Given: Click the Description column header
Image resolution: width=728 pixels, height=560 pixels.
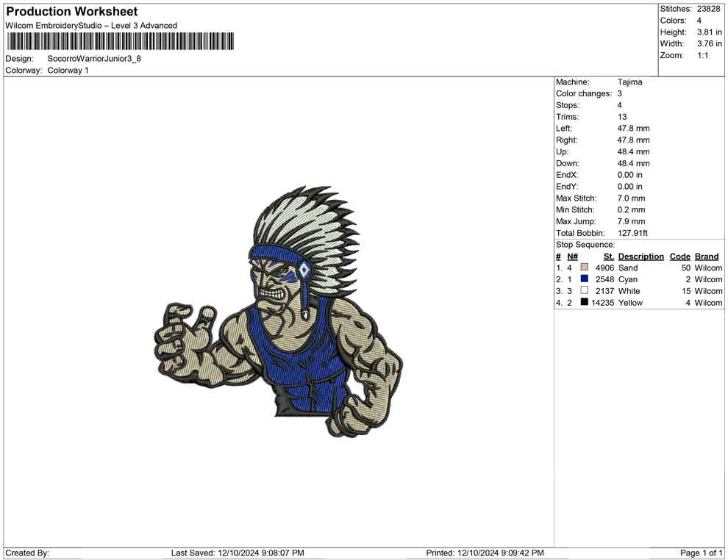Looking at the screenshot, I should coord(640,256).
